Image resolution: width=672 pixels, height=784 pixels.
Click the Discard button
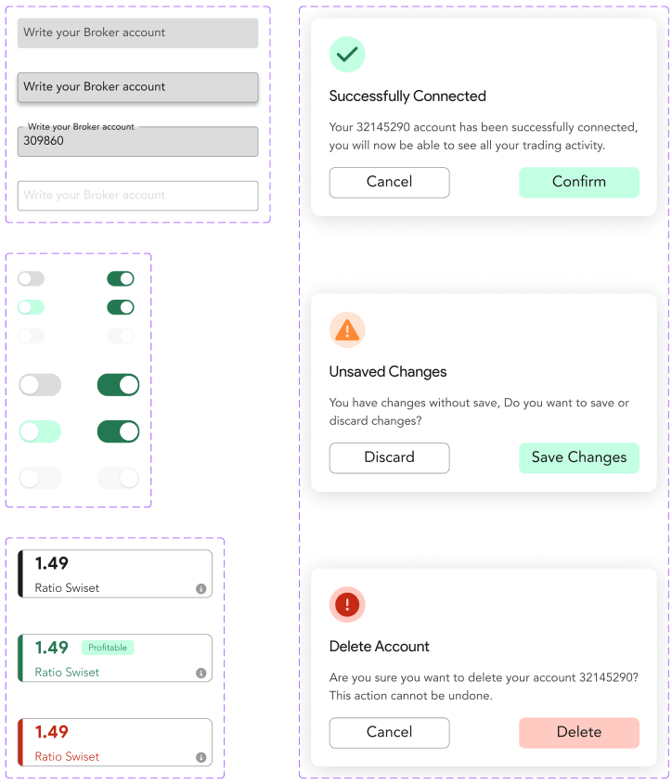[x=389, y=457]
